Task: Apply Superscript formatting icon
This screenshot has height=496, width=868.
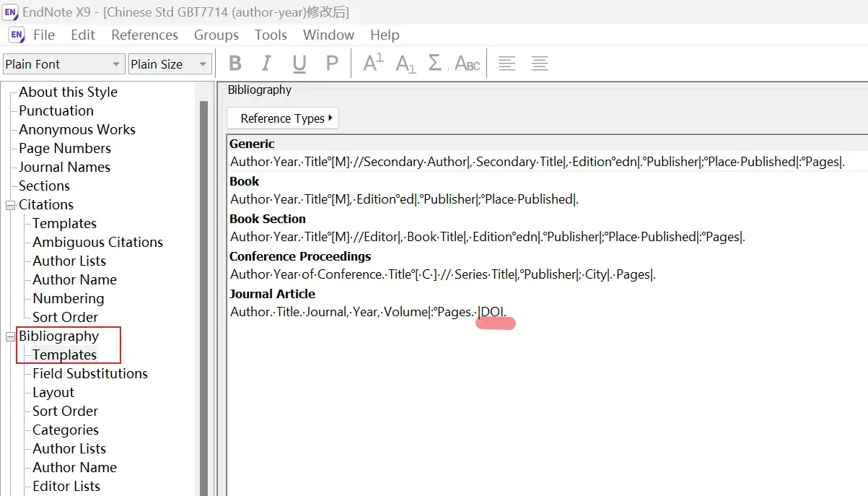Action: coord(373,64)
